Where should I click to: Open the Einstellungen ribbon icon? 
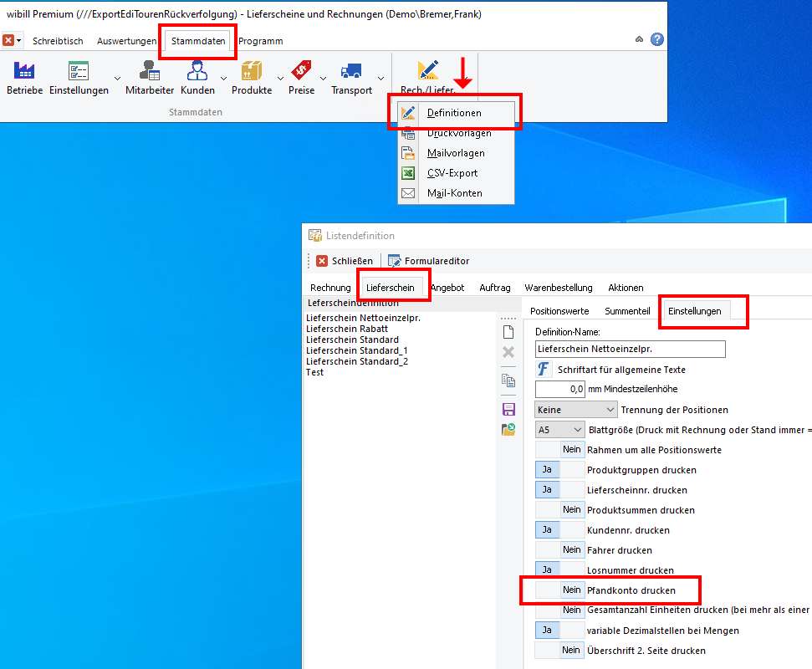[79, 70]
